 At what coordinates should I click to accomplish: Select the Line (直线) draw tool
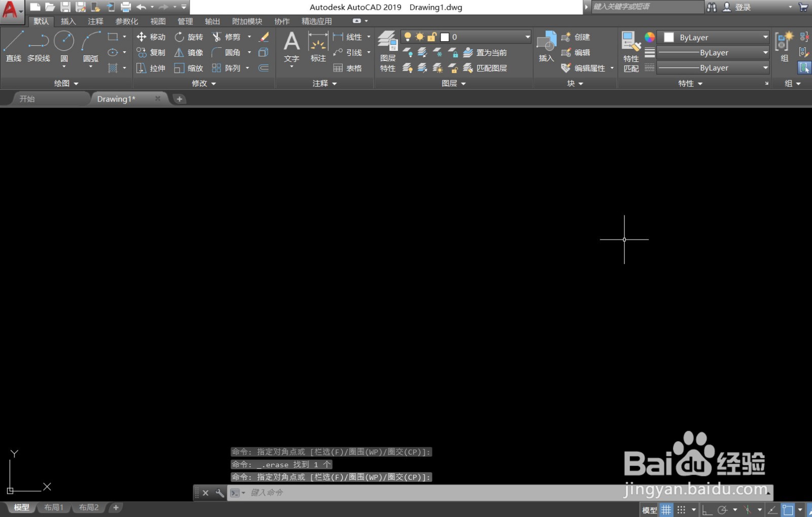[x=13, y=47]
